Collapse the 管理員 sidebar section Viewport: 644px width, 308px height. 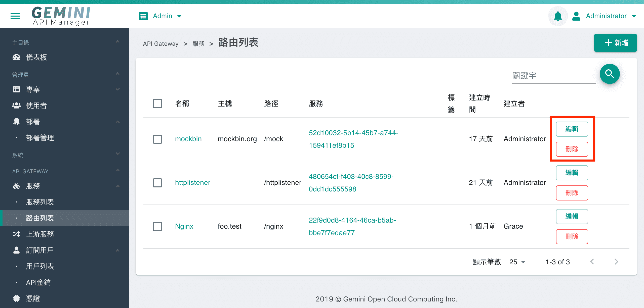click(x=117, y=74)
